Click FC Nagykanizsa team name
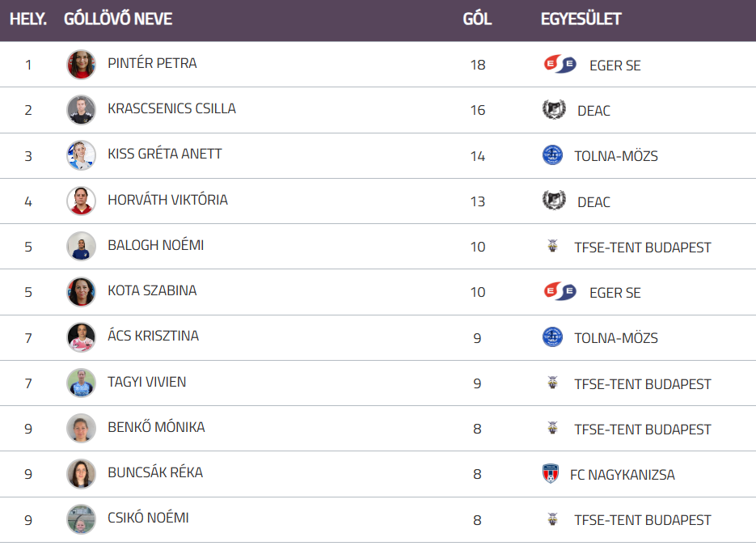 622,475
